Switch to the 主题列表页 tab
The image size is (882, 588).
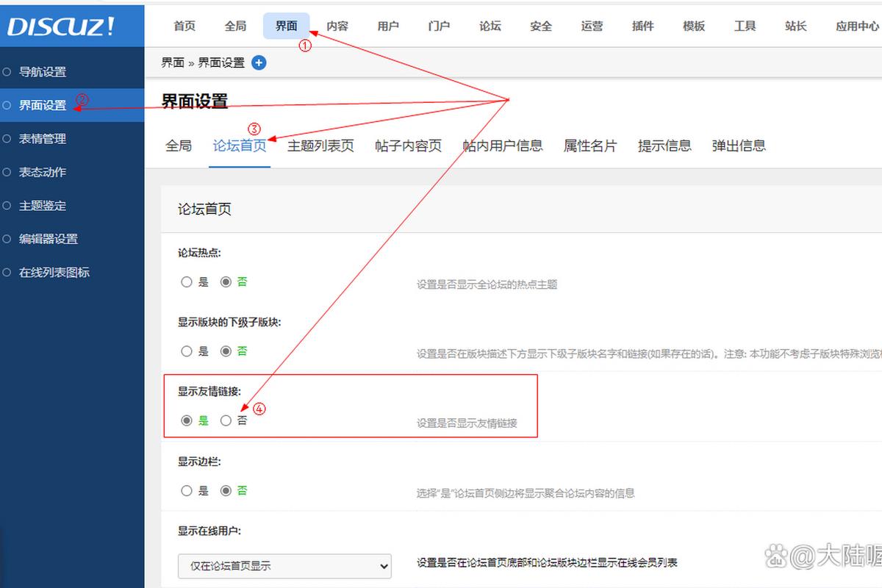point(320,146)
